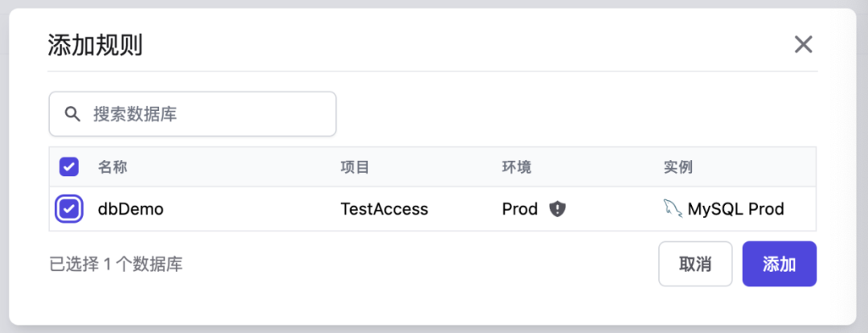Uncheck the dbDemo row checkbox

coord(69,209)
